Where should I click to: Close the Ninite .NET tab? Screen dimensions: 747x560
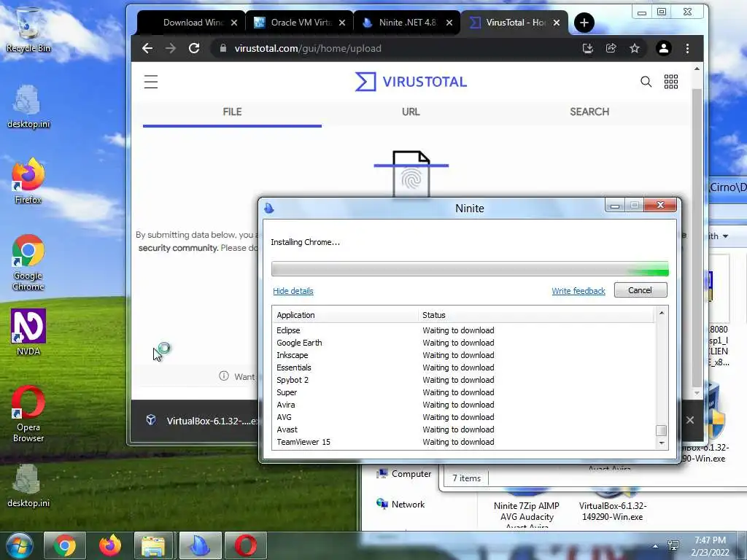[x=449, y=23]
